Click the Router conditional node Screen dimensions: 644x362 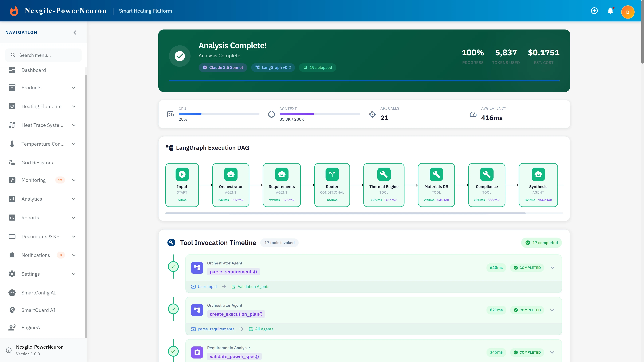332,185
